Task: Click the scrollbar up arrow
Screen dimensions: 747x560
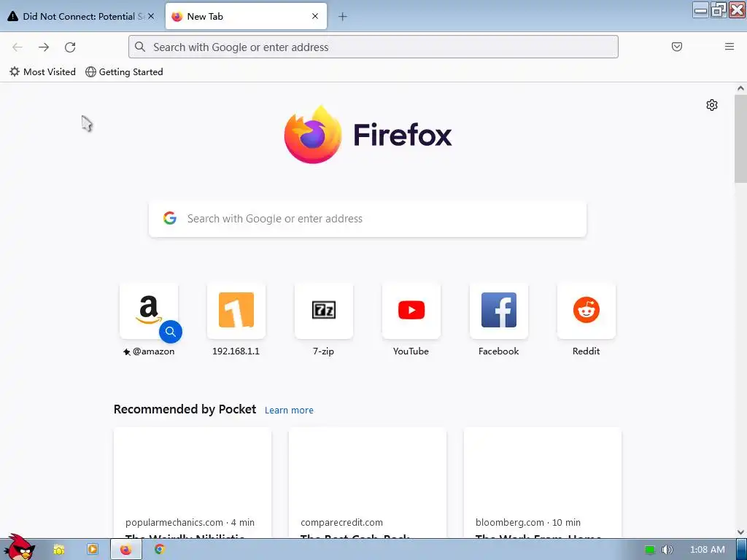Action: 740,88
